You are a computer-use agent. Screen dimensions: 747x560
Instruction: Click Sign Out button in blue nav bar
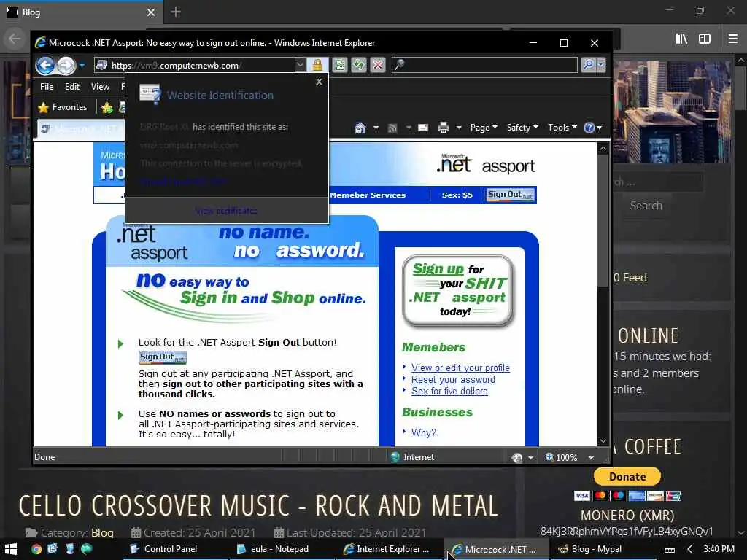[x=510, y=195]
